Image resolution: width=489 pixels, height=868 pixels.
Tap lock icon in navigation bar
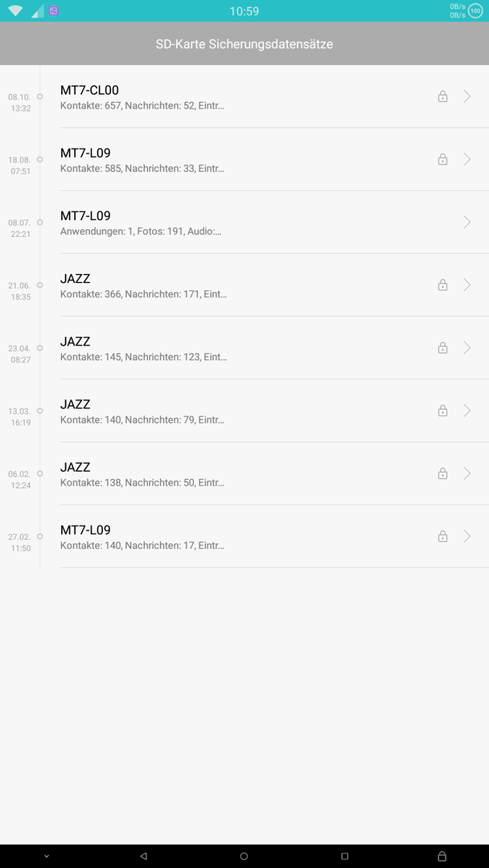point(442,856)
